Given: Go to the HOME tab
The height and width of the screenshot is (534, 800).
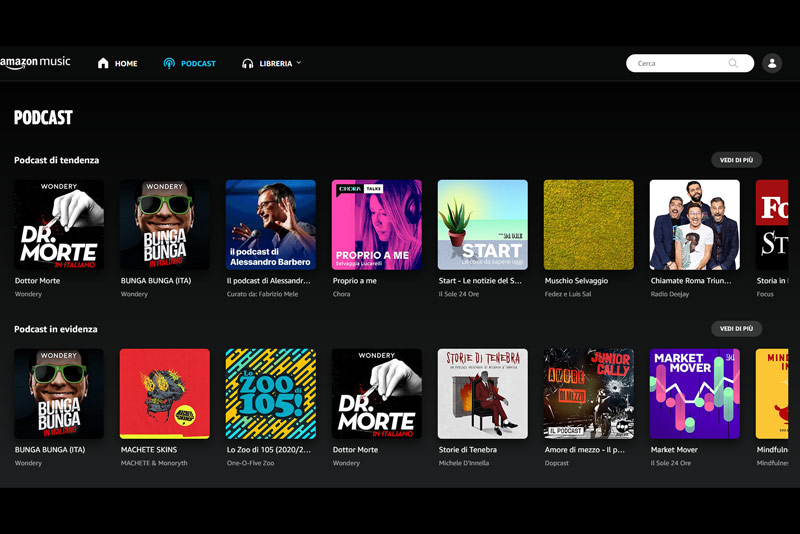Looking at the screenshot, I should [126, 64].
